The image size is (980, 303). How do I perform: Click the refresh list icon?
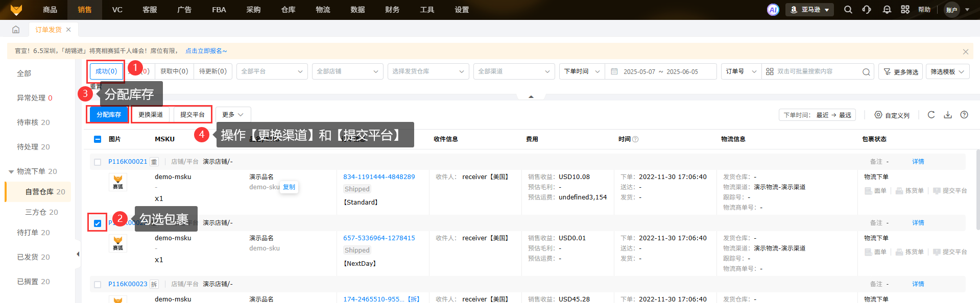click(x=931, y=115)
